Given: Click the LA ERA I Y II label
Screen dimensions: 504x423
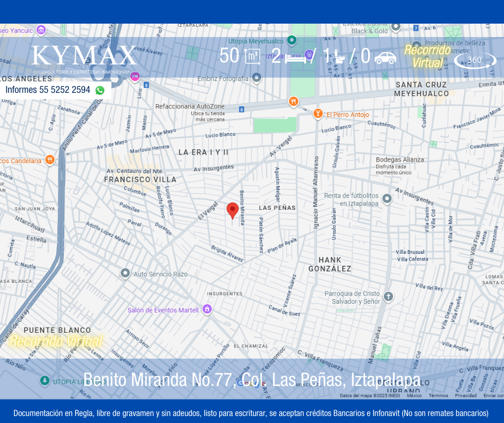Looking at the screenshot, I should (x=203, y=152).
